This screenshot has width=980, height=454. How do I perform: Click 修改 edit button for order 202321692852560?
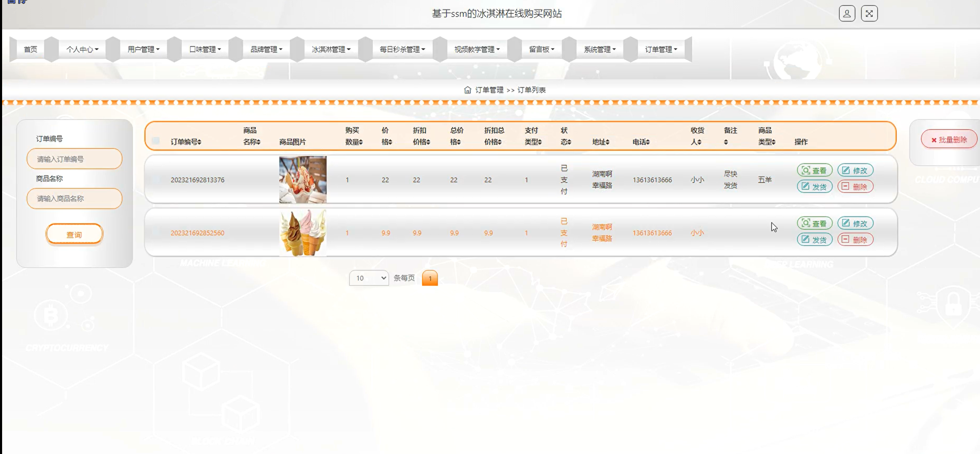(x=855, y=223)
